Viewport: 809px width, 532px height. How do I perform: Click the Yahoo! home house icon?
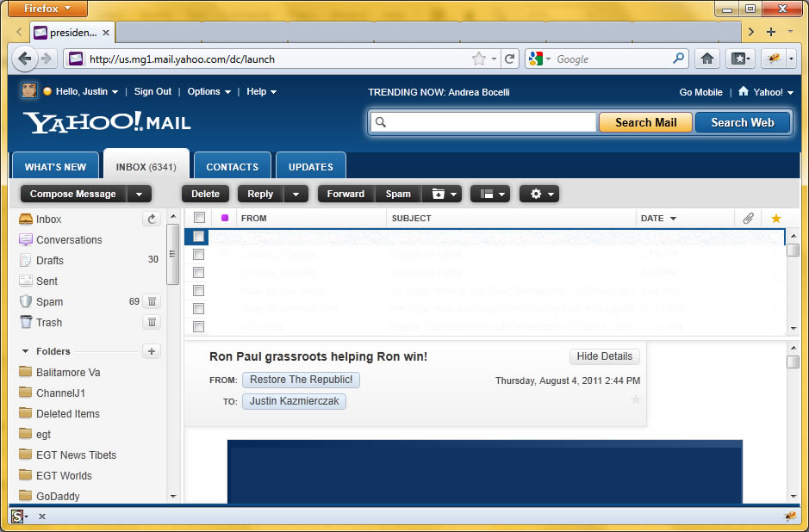click(743, 91)
